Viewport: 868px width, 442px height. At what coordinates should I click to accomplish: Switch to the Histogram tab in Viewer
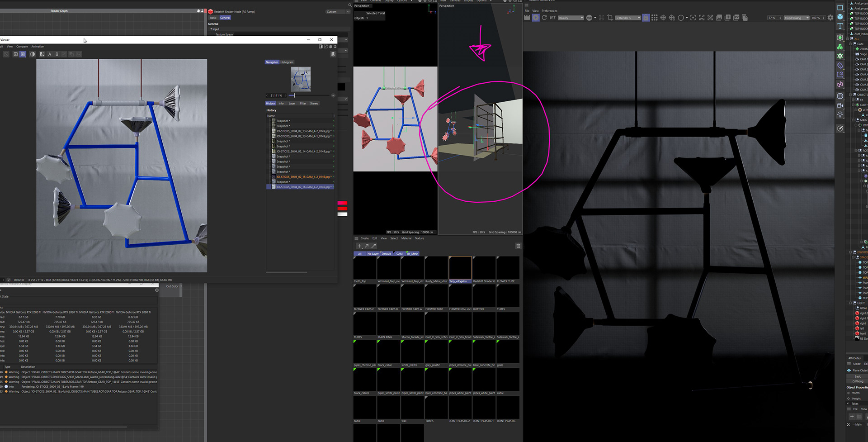pyautogui.click(x=287, y=62)
